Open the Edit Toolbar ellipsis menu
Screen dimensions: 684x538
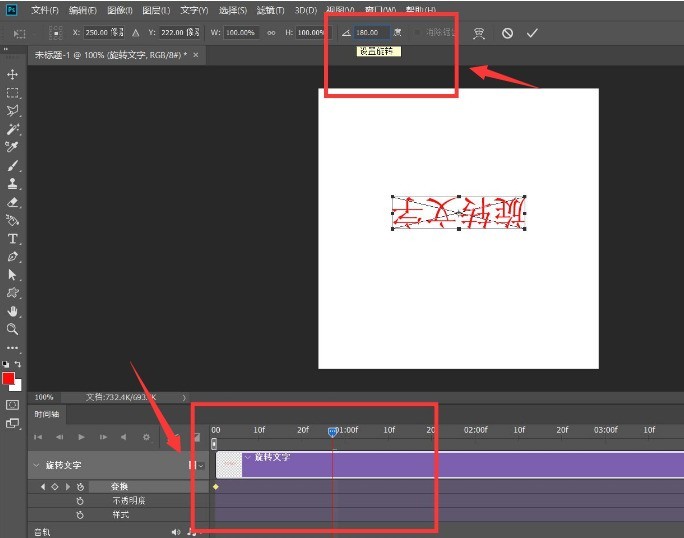point(12,348)
